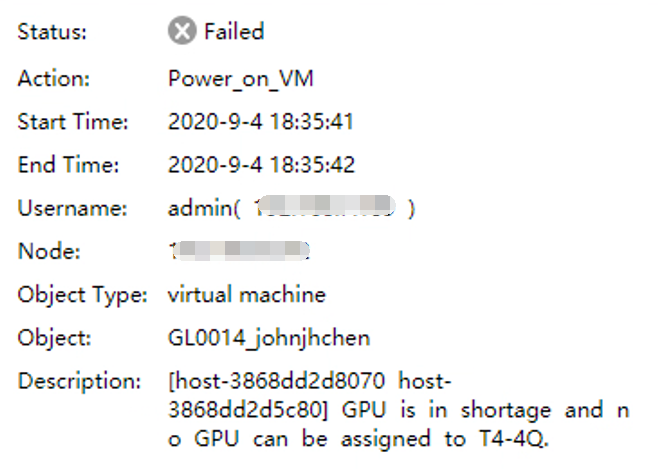The image size is (658, 469).
Task: Select the blurred Node value
Action: pos(241,252)
